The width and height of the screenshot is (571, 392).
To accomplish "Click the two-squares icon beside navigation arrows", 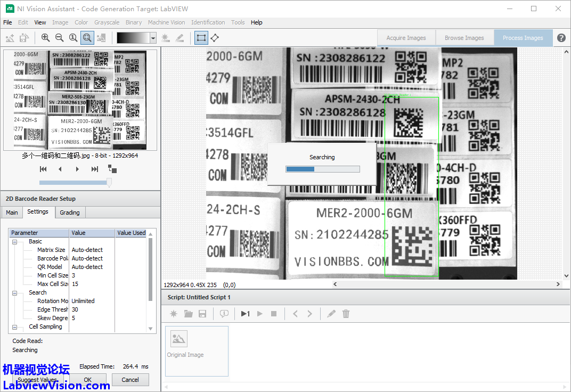I will (112, 169).
